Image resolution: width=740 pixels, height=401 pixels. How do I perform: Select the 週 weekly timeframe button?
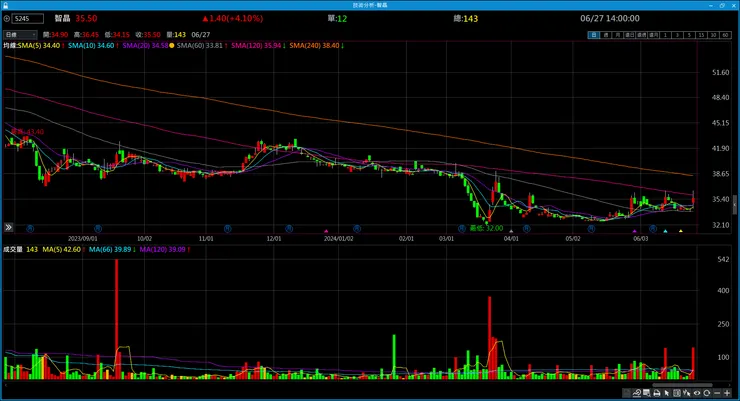[606, 35]
